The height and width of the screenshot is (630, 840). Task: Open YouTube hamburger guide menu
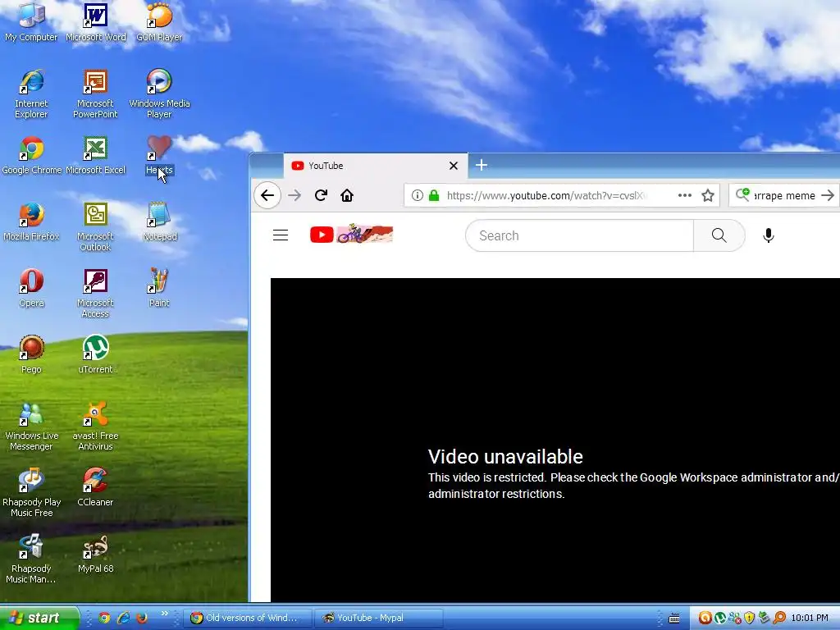[x=281, y=235]
